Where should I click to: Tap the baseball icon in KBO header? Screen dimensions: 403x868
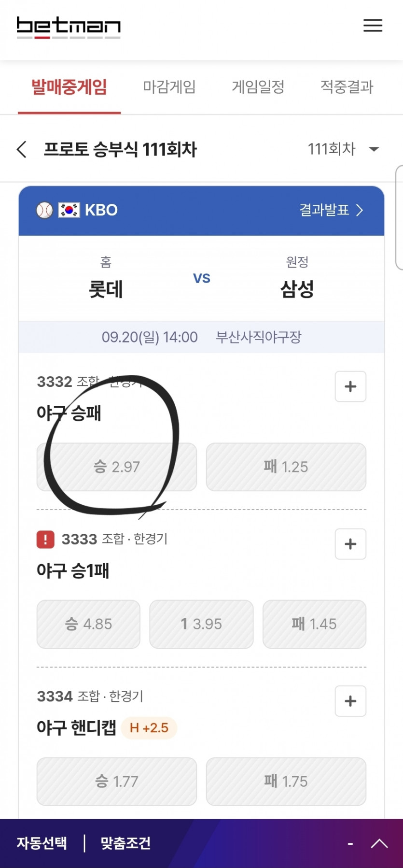tap(44, 210)
